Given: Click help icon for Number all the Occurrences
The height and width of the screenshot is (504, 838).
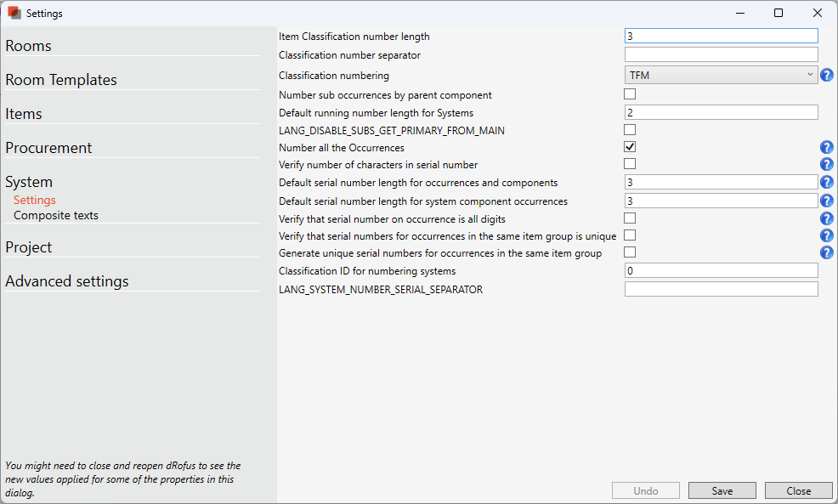Looking at the screenshot, I should click(826, 148).
